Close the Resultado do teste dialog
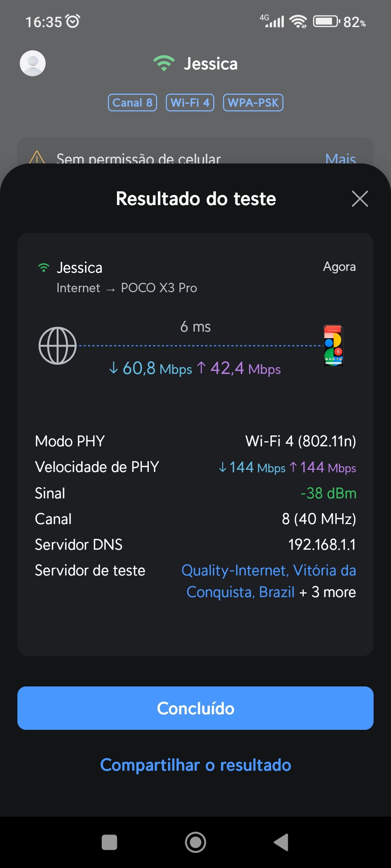The height and width of the screenshot is (868, 391). pos(360,199)
